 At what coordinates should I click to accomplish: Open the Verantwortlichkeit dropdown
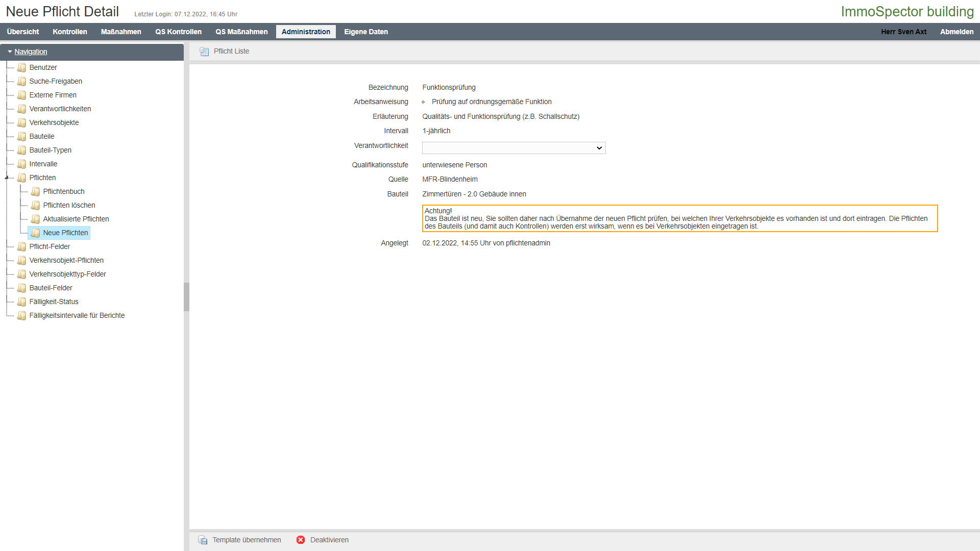(513, 148)
